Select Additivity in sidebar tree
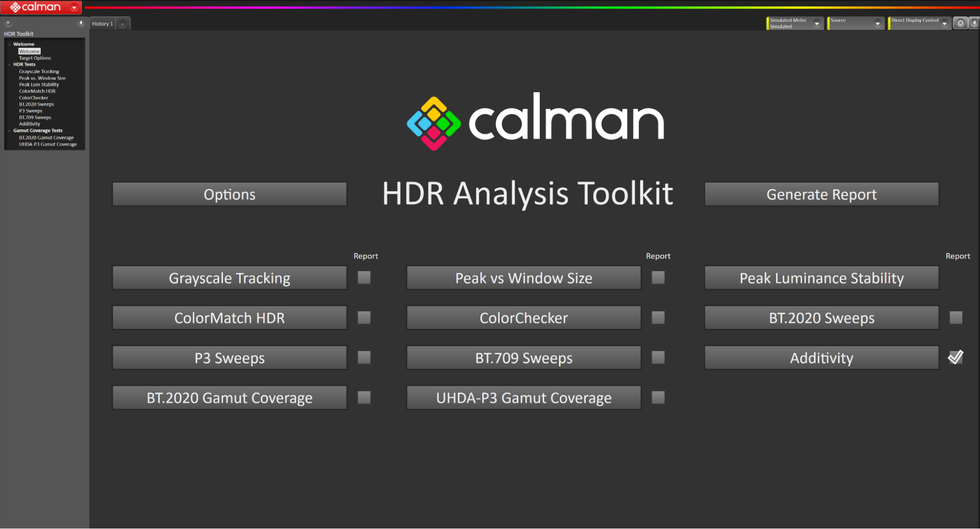980x529 pixels. 30,124
